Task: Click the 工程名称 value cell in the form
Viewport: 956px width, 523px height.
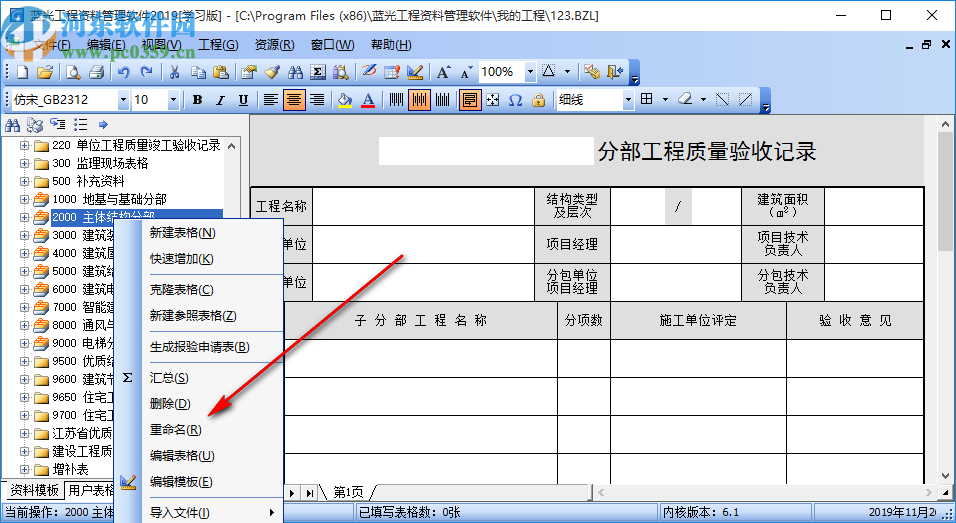Action: point(423,206)
